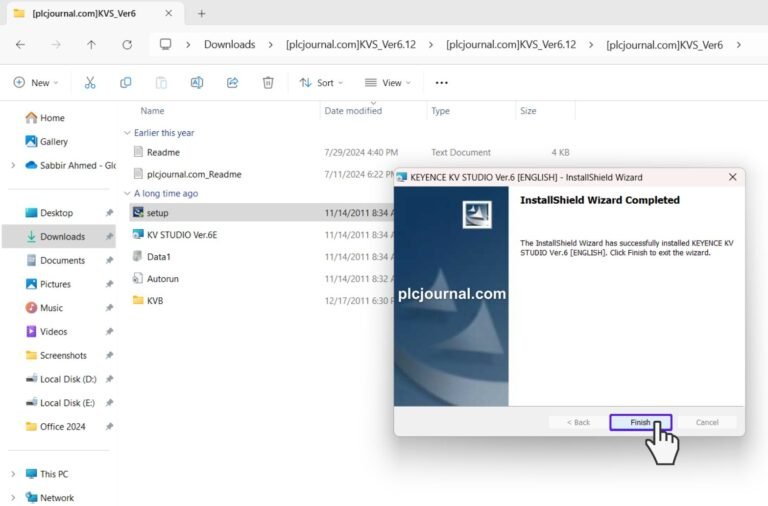Click the wizard title bar app icon
768x506 pixels.
point(402,177)
